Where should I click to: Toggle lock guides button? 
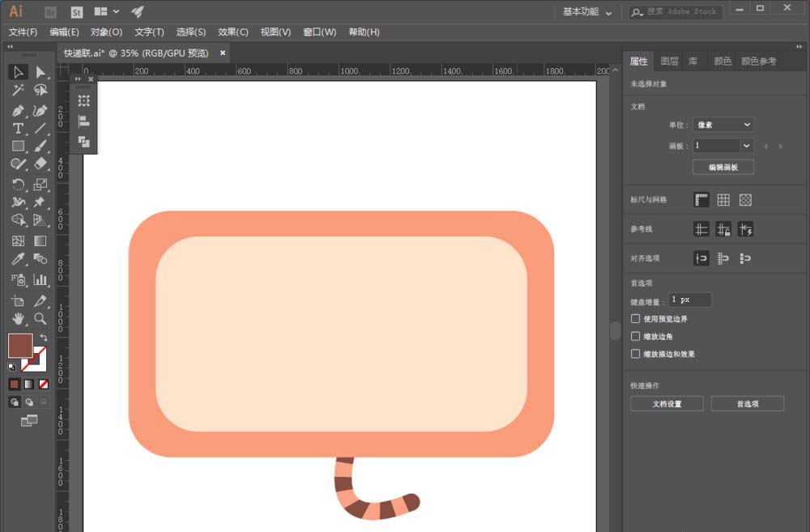[x=723, y=229]
